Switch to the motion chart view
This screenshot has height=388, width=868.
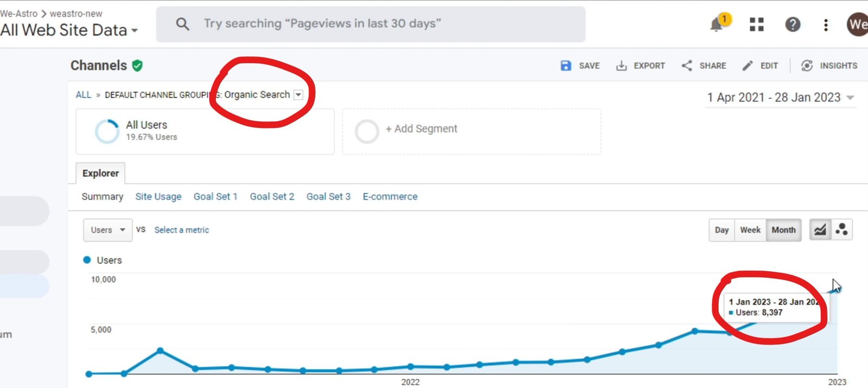pyautogui.click(x=842, y=230)
